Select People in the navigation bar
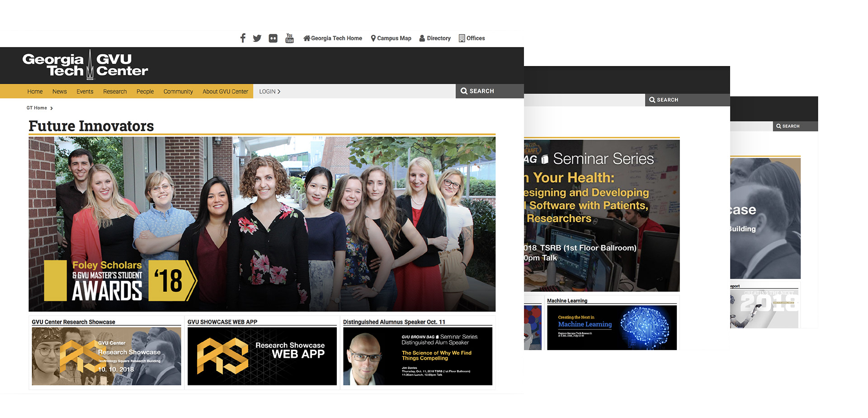Image resolution: width=868 pixels, height=418 pixels. point(145,91)
